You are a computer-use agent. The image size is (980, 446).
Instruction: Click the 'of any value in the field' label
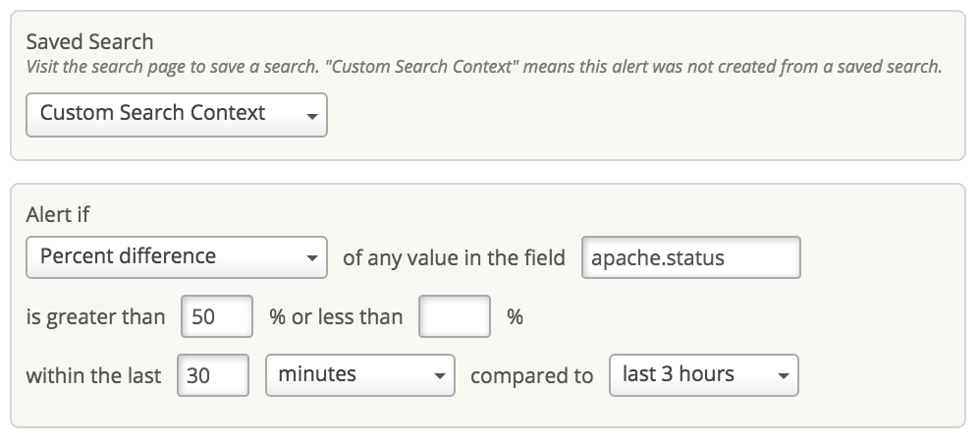454,258
